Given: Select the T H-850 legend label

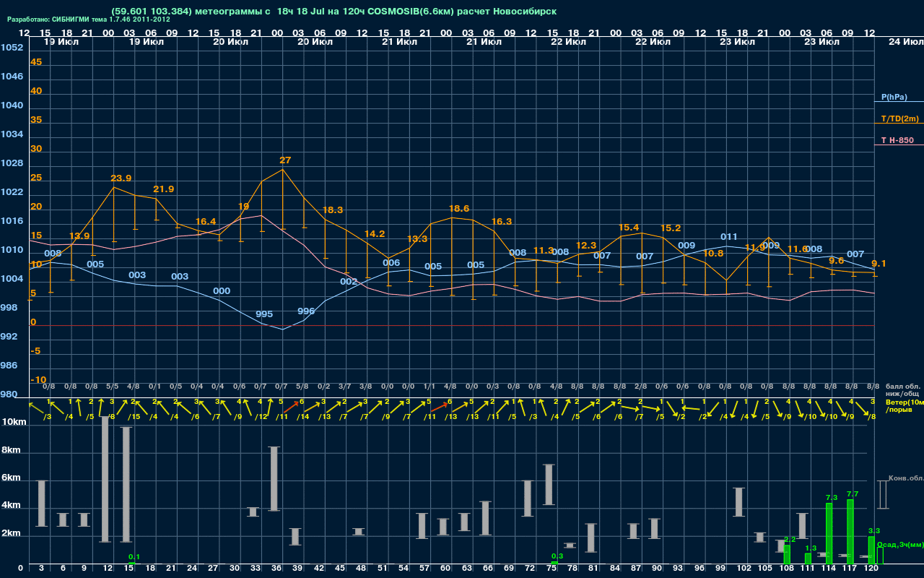Looking at the screenshot, I should pos(897,140).
